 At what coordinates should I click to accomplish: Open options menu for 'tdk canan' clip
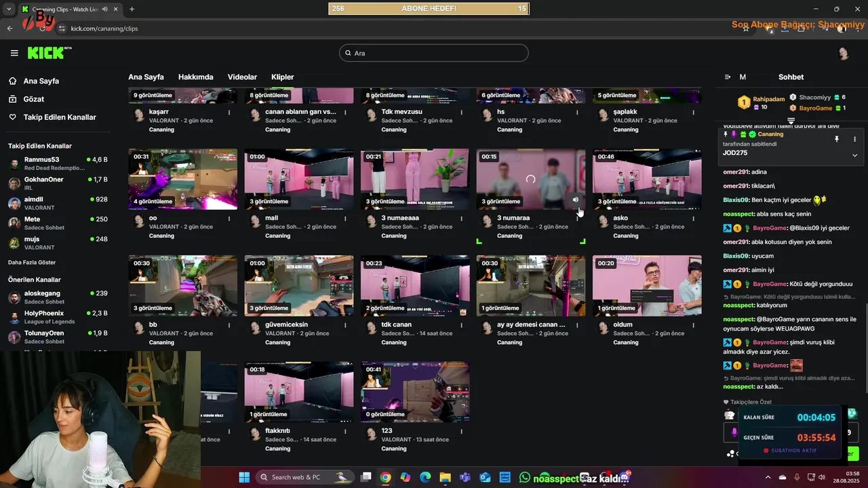pos(461,325)
